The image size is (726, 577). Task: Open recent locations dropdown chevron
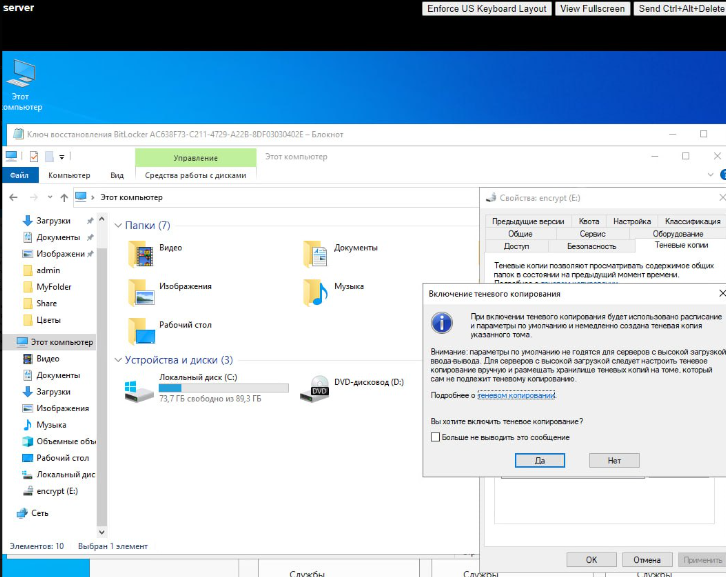50,197
